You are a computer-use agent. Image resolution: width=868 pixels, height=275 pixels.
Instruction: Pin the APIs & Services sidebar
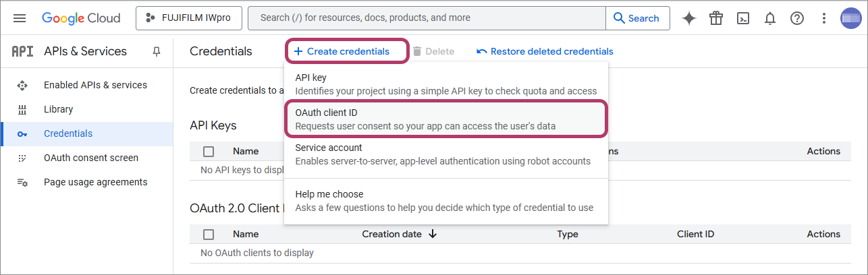point(157,51)
